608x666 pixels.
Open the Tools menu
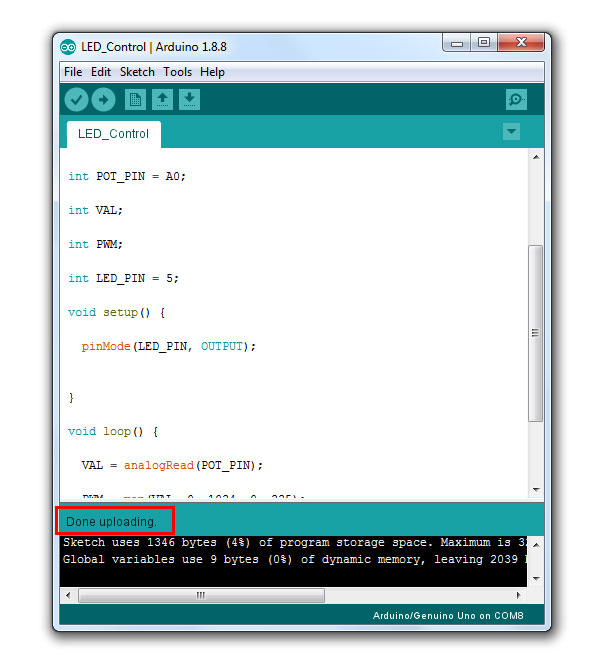tap(178, 72)
